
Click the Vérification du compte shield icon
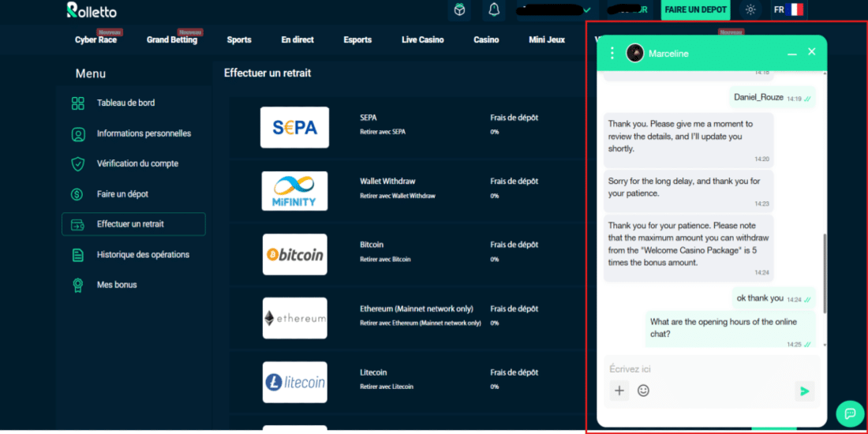[x=78, y=164]
